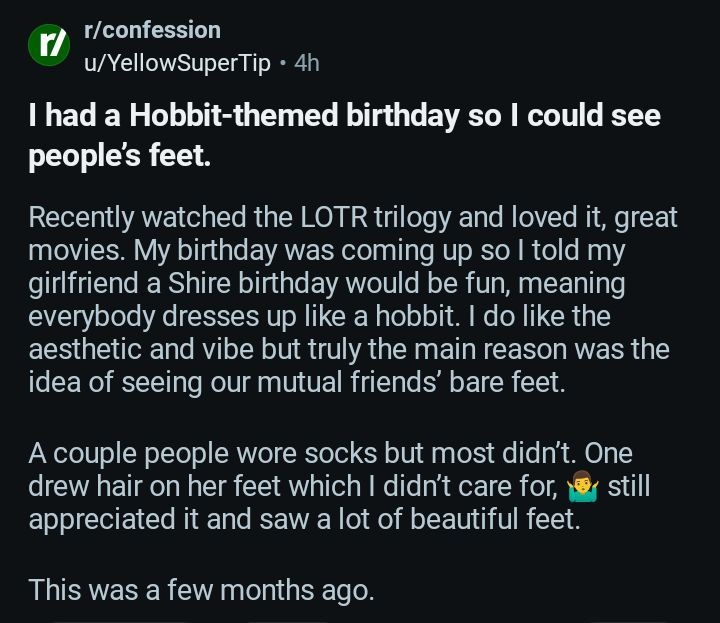This screenshot has width=720, height=623.
Task: Click the words 'LOTR trilogy' in the post
Action: 364,217
